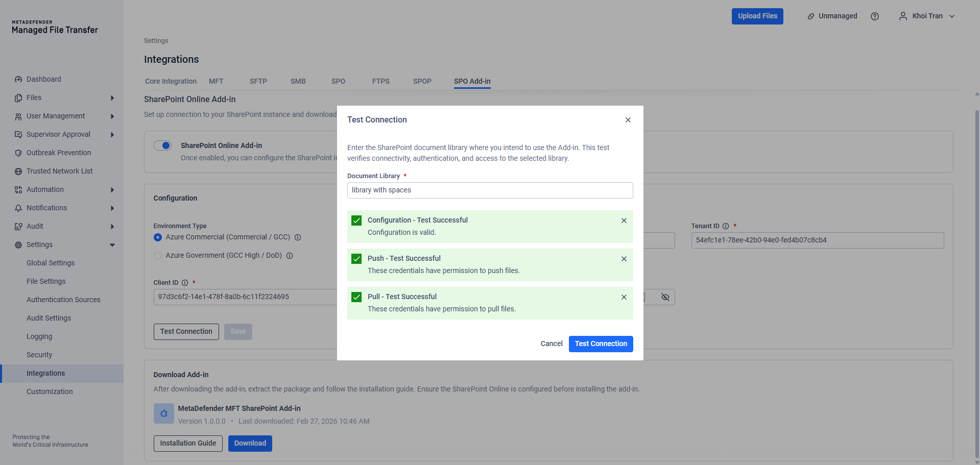This screenshot has height=465, width=980.
Task: Click the Dashboard icon in sidebar
Action: click(x=18, y=80)
